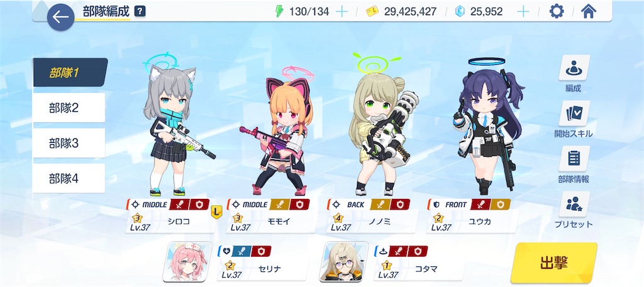The height and width of the screenshot is (287, 644).
Task: Open the 部隊情報 clipboard icon
Action: click(574, 159)
